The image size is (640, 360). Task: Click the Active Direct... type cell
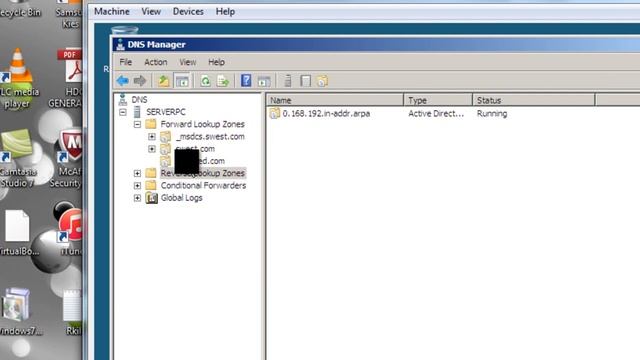436,113
